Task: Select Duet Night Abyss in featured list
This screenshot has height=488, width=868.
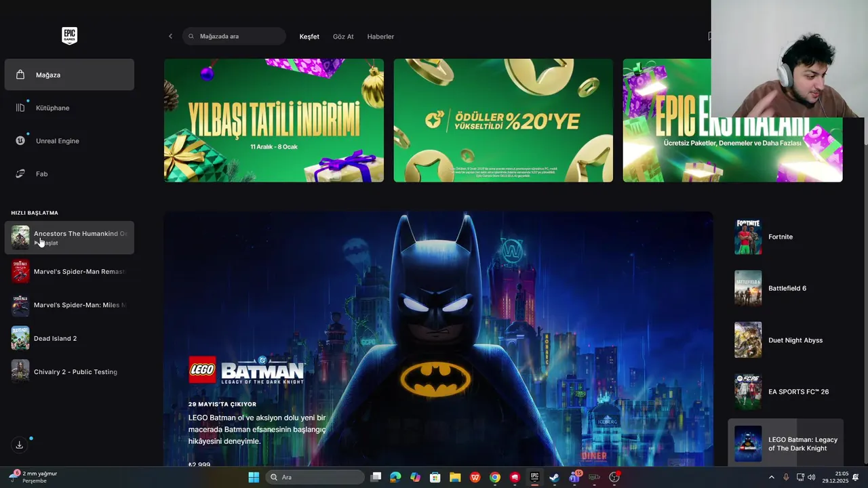Action: click(786, 340)
